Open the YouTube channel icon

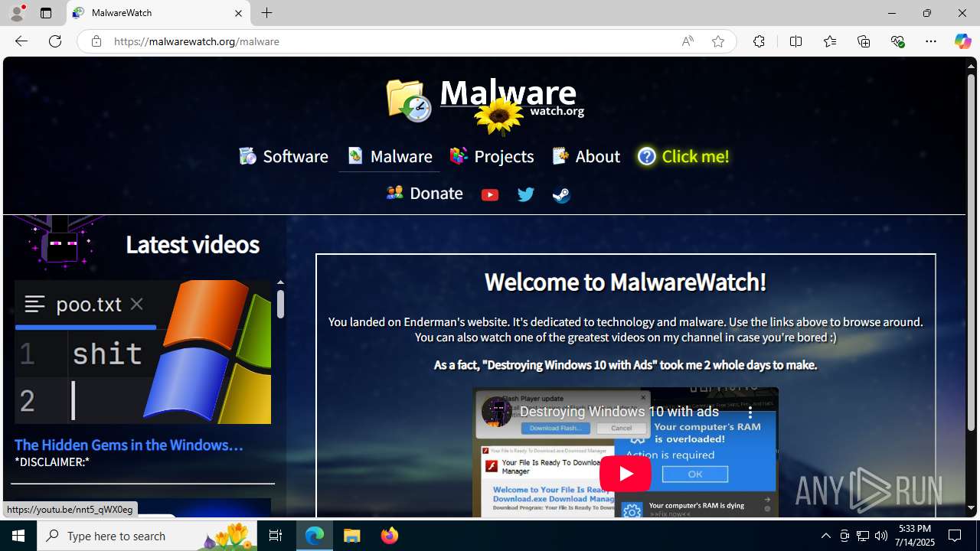(x=490, y=194)
